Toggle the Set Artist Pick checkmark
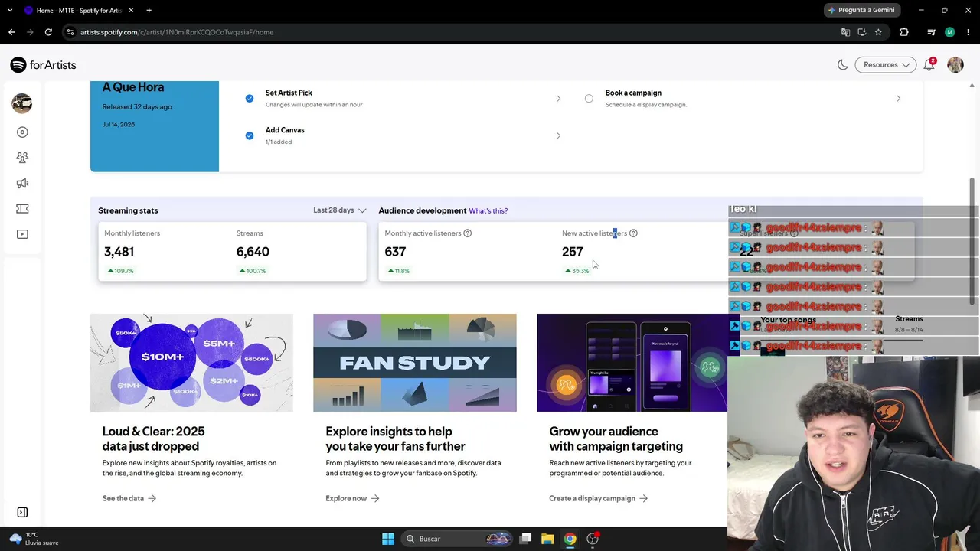This screenshot has height=551, width=980. point(250,98)
